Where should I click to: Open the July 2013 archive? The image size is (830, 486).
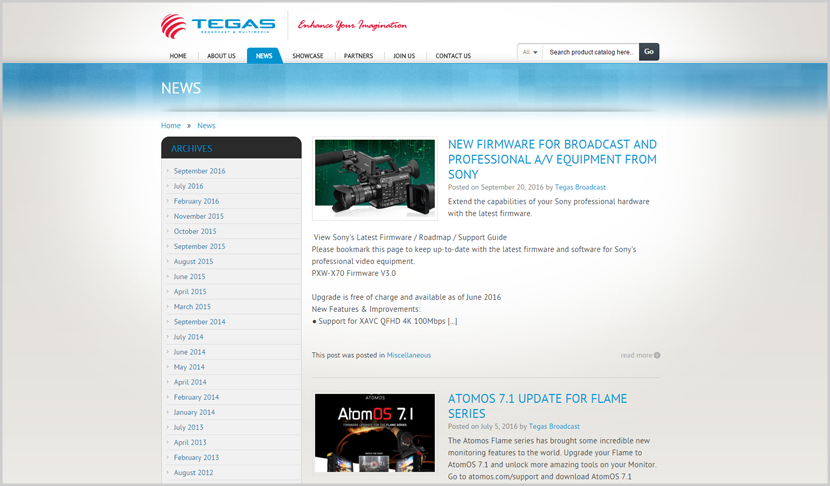click(x=188, y=427)
